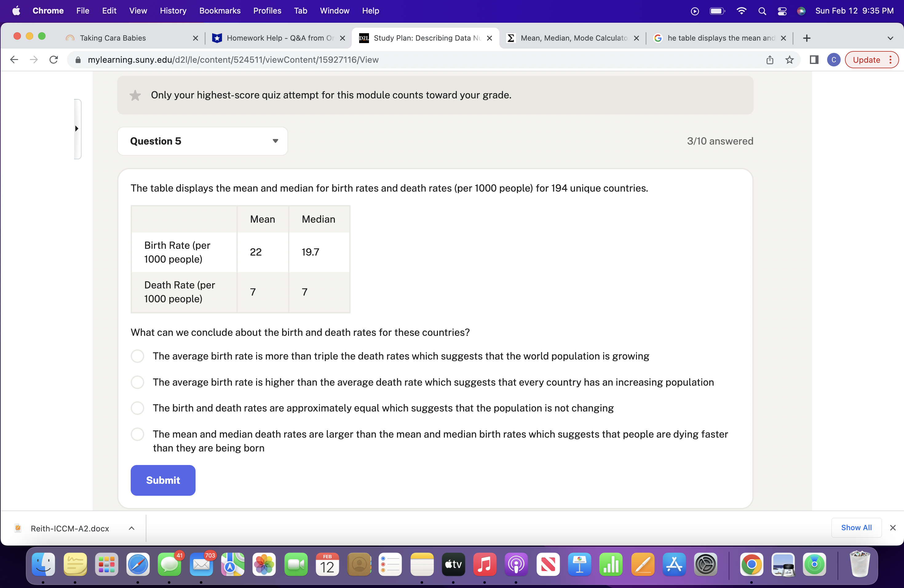The width and height of the screenshot is (904, 588).
Task: Click the share page icon
Action: click(770, 60)
